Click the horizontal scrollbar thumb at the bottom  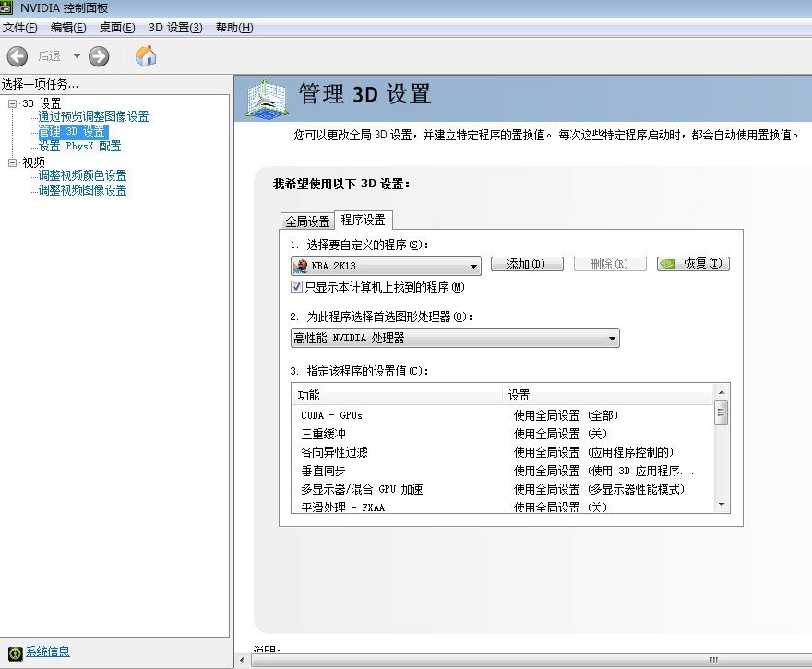coord(531,660)
